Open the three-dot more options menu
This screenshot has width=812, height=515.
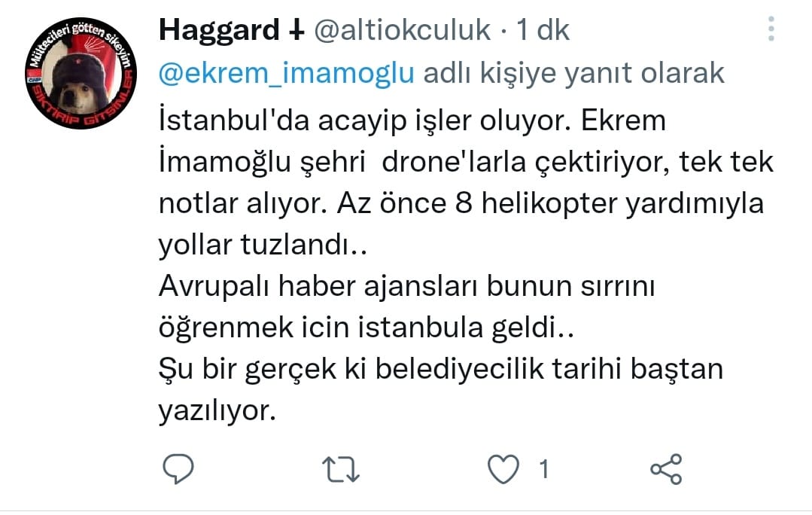(x=771, y=29)
